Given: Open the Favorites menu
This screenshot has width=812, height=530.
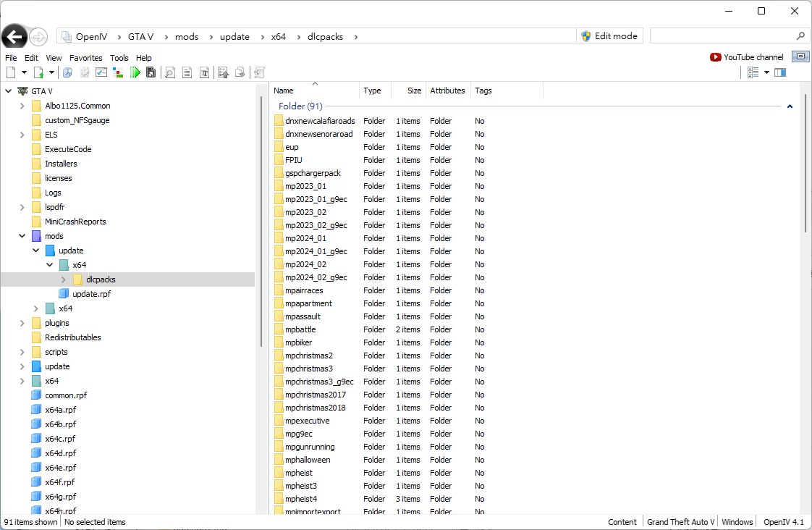Looking at the screenshot, I should [85, 58].
